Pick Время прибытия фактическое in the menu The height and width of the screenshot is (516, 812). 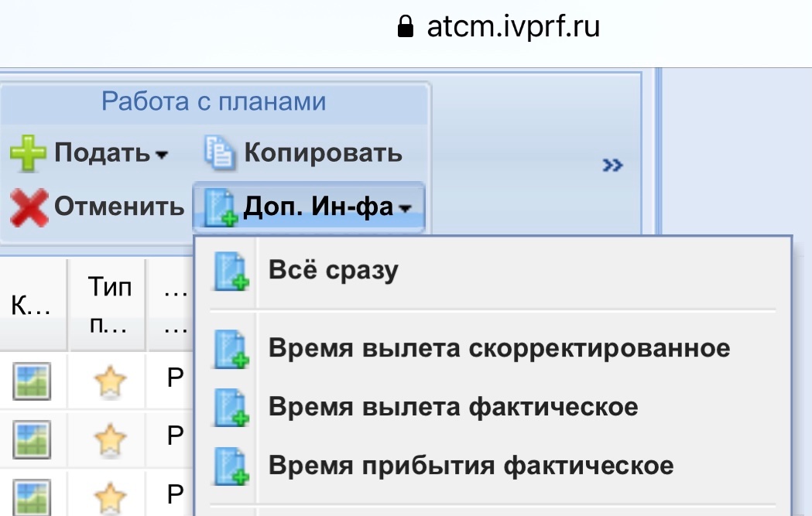click(471, 466)
